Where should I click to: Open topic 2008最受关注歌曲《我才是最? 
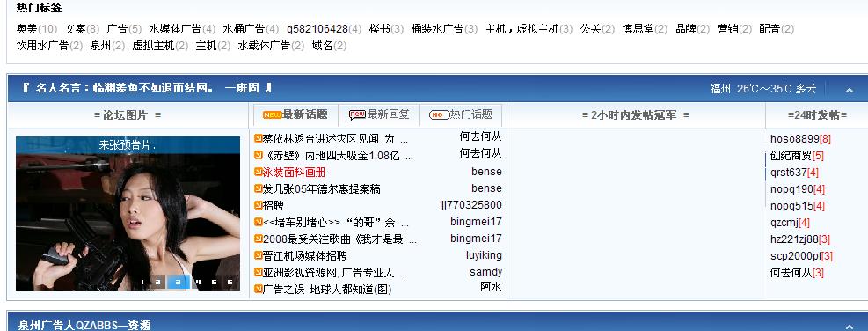point(339,239)
